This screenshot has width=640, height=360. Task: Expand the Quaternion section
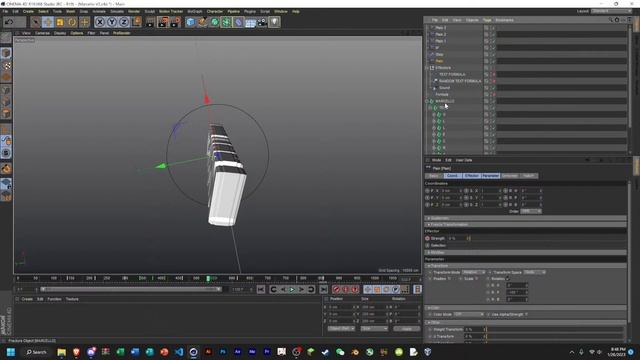coord(526,218)
